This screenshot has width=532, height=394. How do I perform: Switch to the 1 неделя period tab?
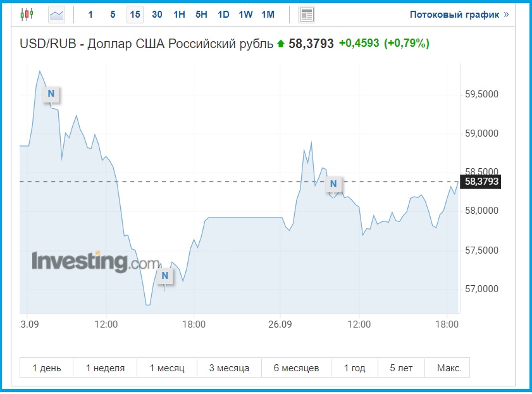tap(105, 367)
